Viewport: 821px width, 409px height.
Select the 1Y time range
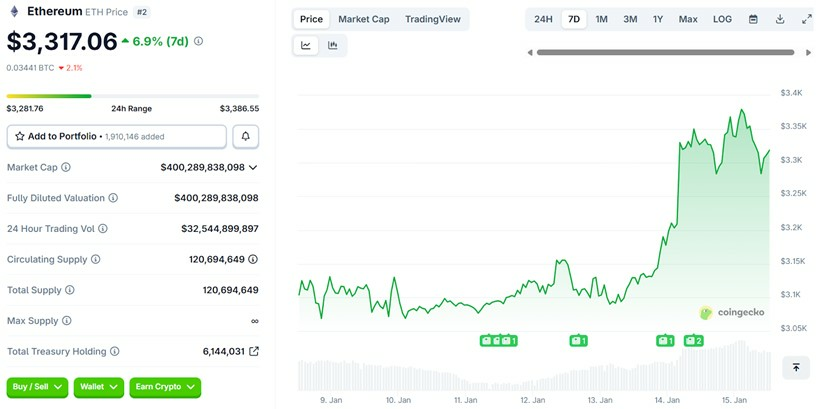click(658, 19)
